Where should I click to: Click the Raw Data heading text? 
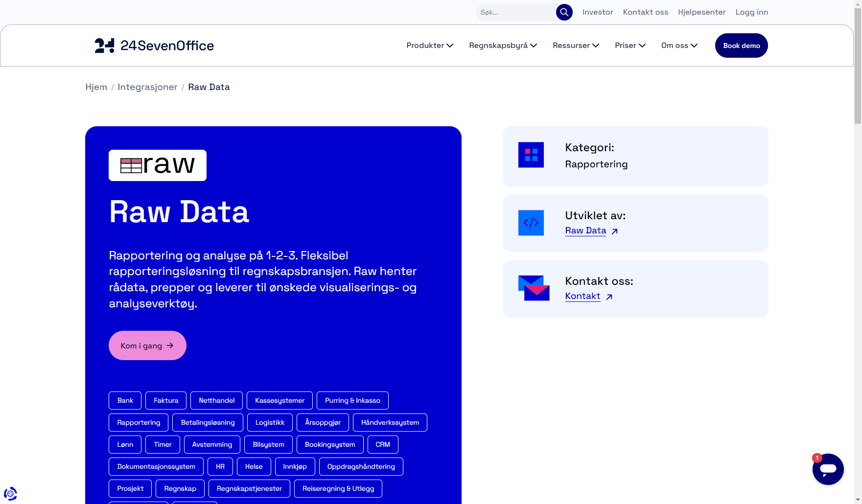click(179, 212)
